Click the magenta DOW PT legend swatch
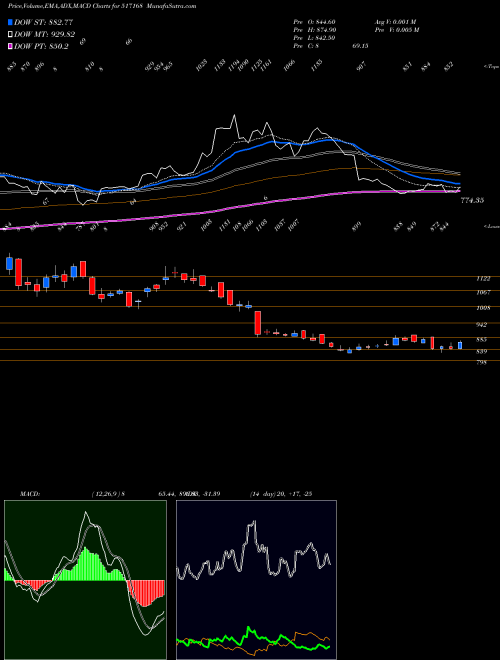The image size is (500, 660). 10,46
